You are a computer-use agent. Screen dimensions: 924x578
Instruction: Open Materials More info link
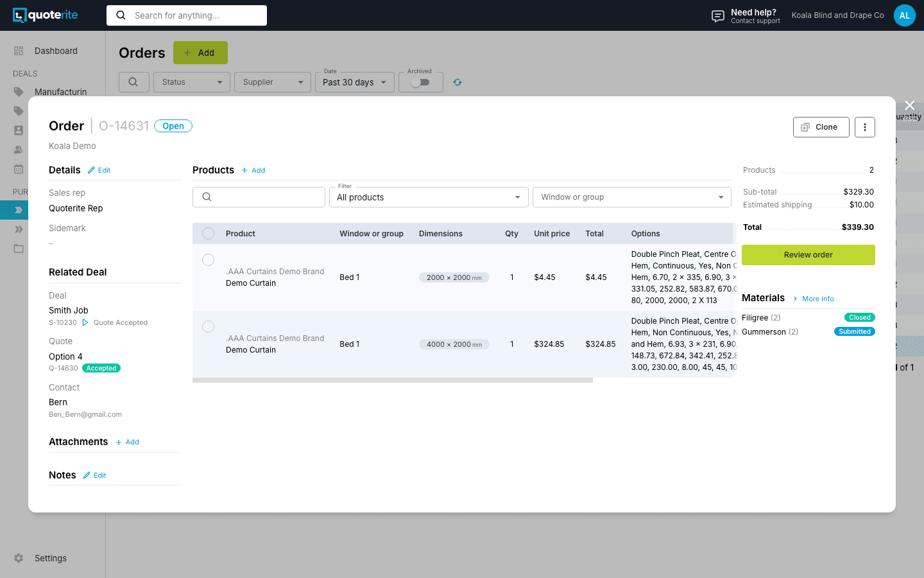pyautogui.click(x=813, y=299)
